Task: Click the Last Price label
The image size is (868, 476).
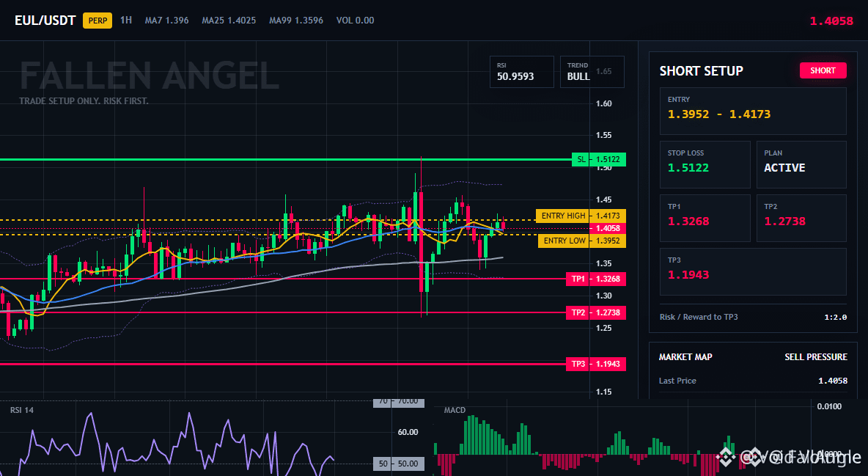Action: pos(677,381)
